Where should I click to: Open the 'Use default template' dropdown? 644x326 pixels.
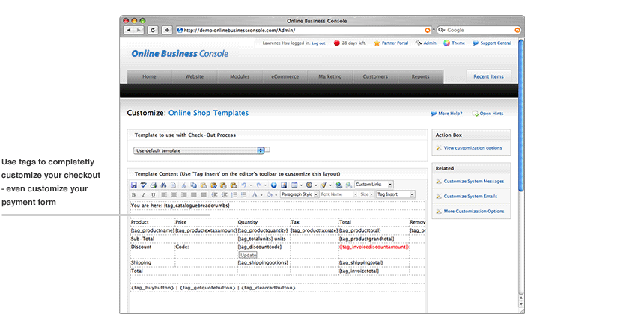click(x=200, y=150)
